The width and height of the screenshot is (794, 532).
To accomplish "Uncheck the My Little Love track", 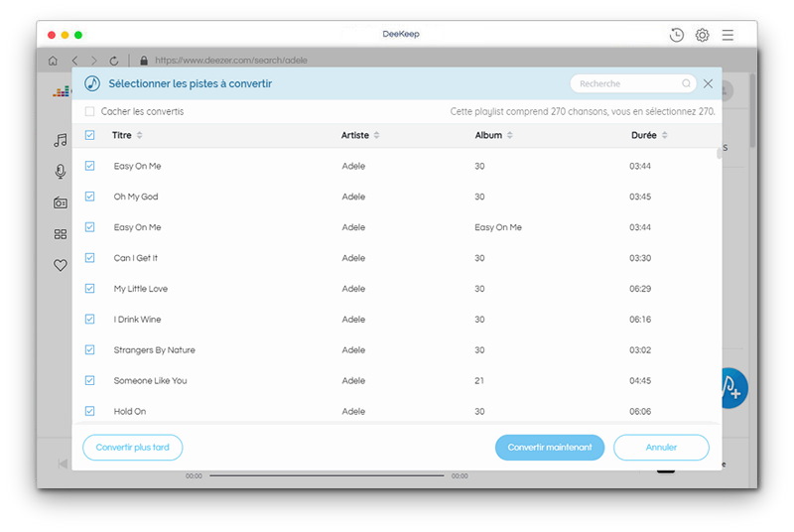I will 89,289.
